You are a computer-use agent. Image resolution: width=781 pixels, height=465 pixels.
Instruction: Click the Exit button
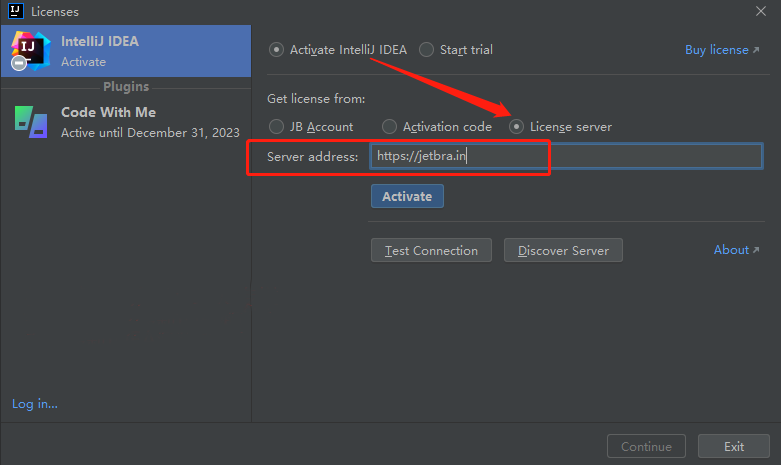[x=734, y=446]
